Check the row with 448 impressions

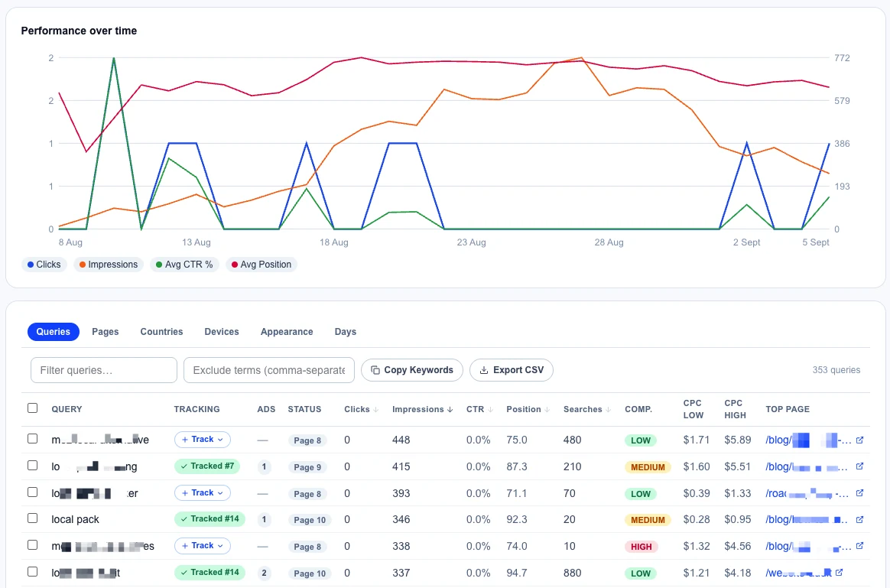pyautogui.click(x=32, y=439)
